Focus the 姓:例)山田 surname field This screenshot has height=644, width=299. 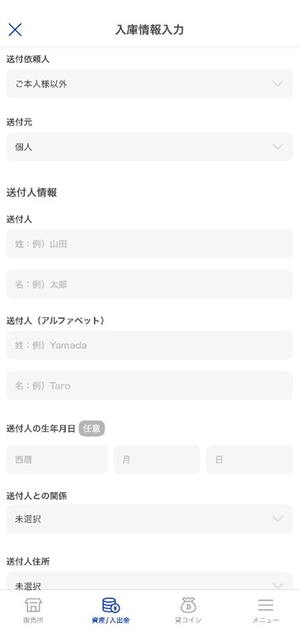tap(149, 244)
